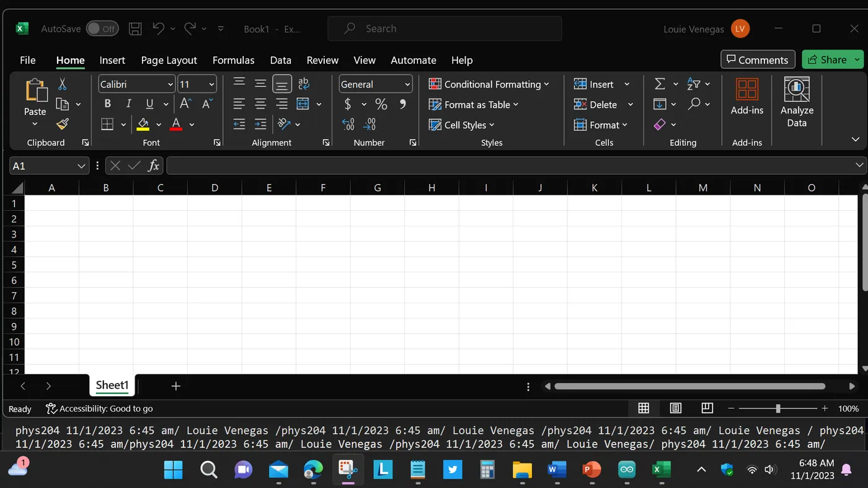The image size is (868, 488).
Task: Apply Italic formatting
Action: (x=128, y=104)
